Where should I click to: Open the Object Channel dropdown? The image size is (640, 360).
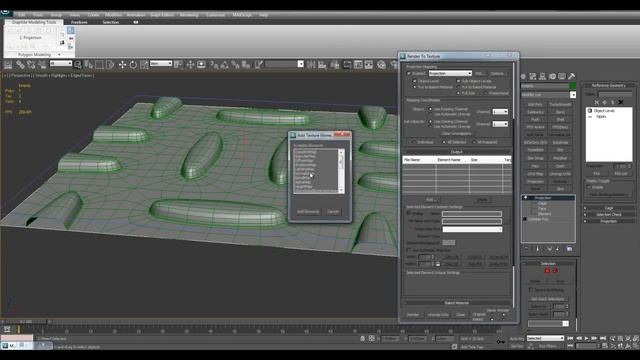tap(500, 111)
